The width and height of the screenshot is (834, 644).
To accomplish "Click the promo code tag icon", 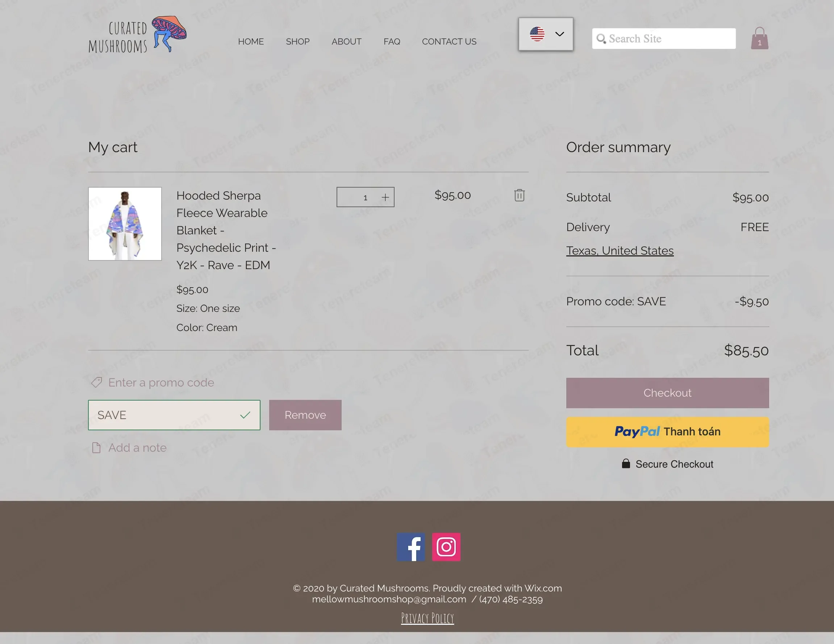I will click(x=96, y=382).
